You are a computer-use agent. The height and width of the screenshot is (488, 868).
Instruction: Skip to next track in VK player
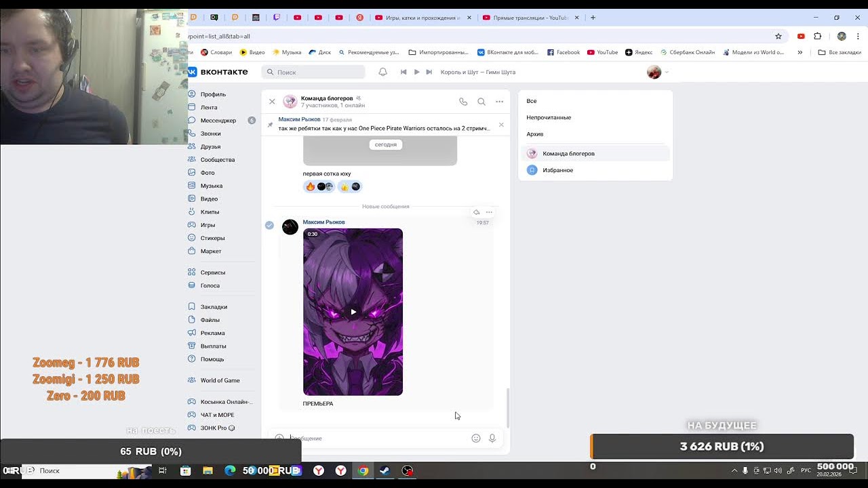click(x=429, y=72)
